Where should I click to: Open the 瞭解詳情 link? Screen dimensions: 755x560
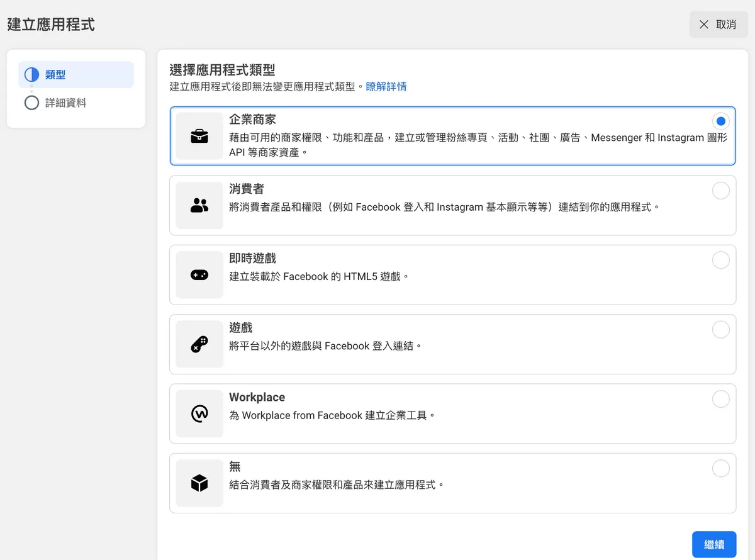click(x=386, y=86)
